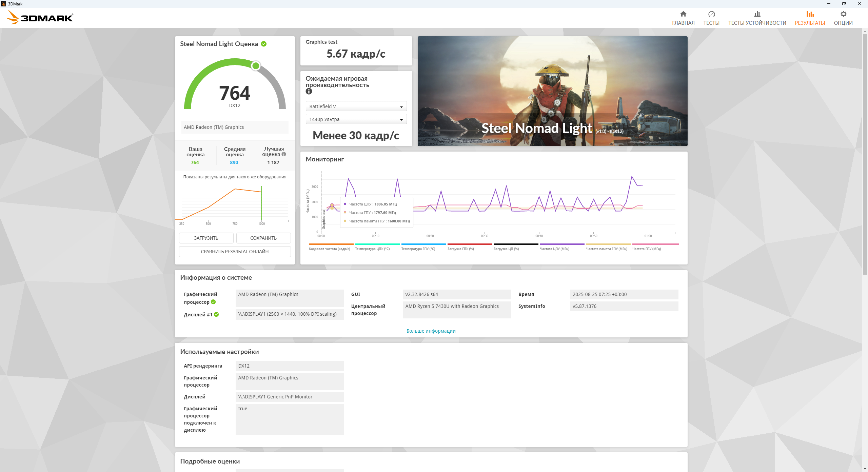Open the ТЕСТЫ tab
This screenshot has width=868, height=472.
pos(711,18)
